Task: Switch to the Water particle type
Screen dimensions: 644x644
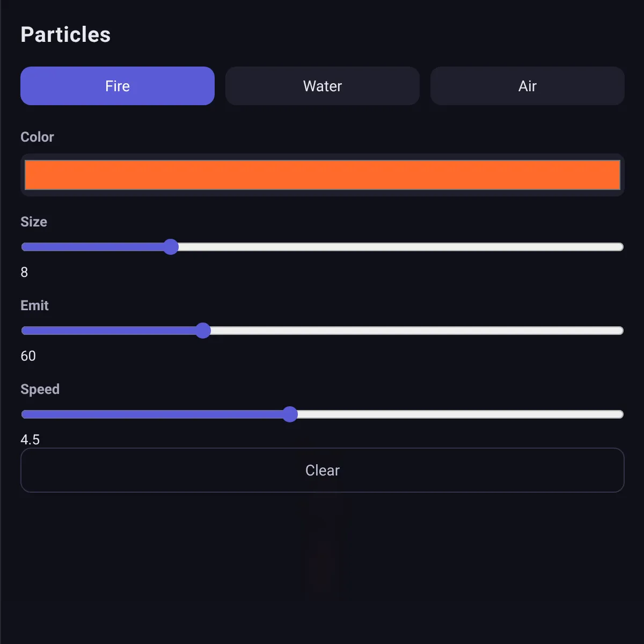Action: click(x=323, y=86)
